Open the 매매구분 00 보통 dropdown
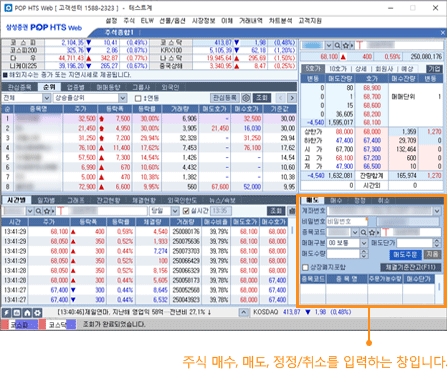Image resolution: width=447 pixels, height=369 pixels. pyautogui.click(x=364, y=243)
